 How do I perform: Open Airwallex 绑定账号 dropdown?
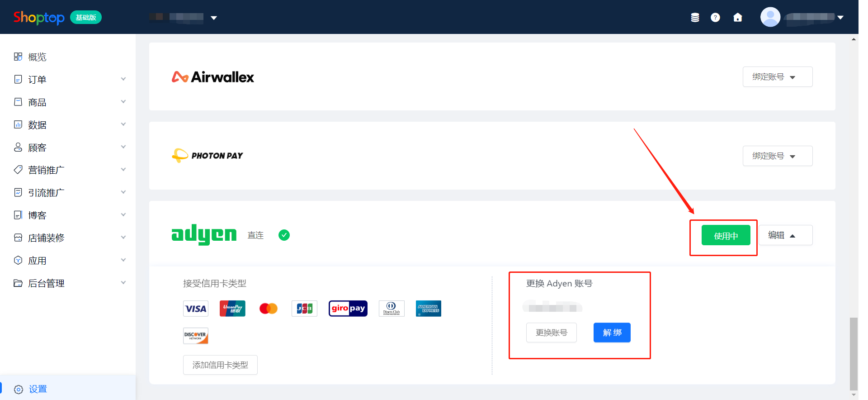pos(778,77)
